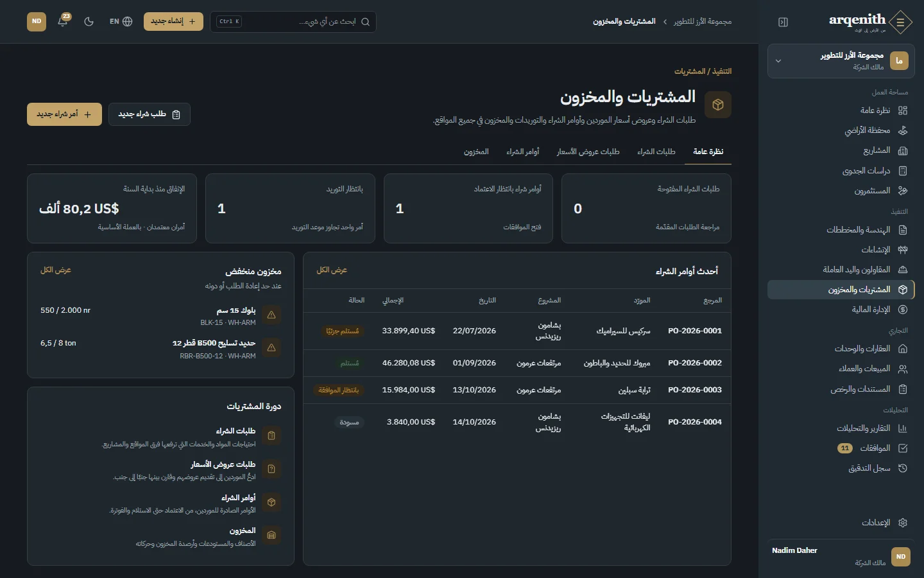Open أوامر الشراء in دورة المشتريات card
The image size is (924, 578).
(159, 504)
